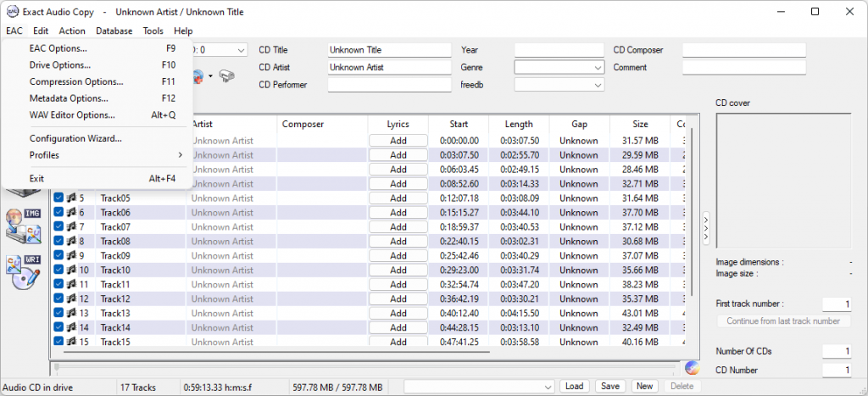Click the camera icon in the toolbar

coord(225,76)
